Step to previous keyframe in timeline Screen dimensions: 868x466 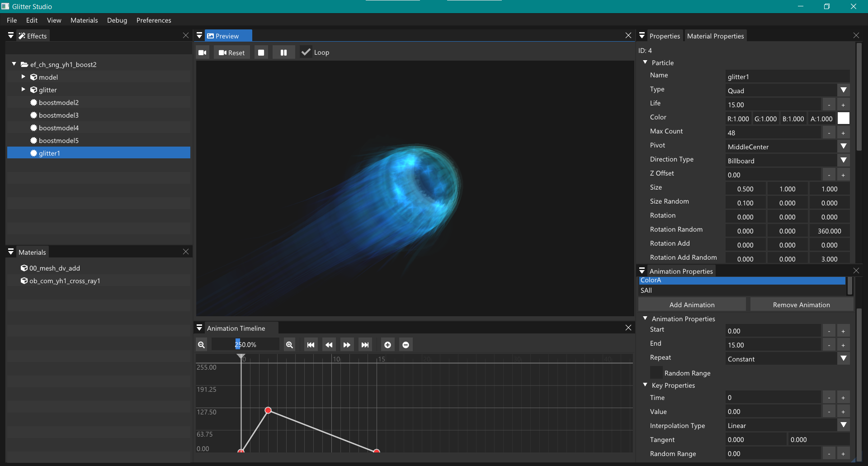pos(329,345)
